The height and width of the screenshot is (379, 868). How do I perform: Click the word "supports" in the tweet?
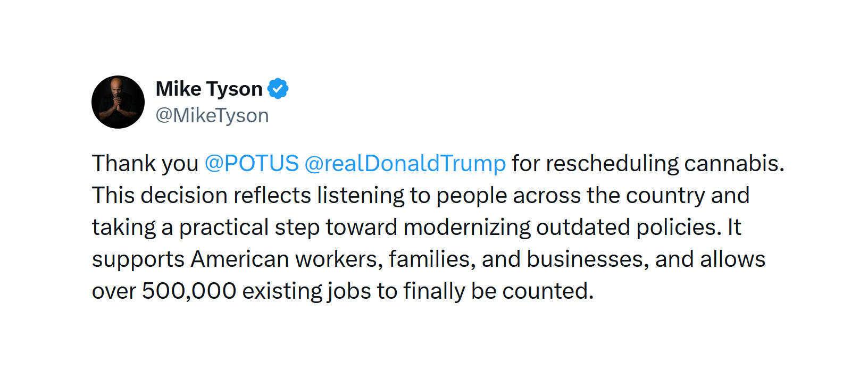[138, 260]
